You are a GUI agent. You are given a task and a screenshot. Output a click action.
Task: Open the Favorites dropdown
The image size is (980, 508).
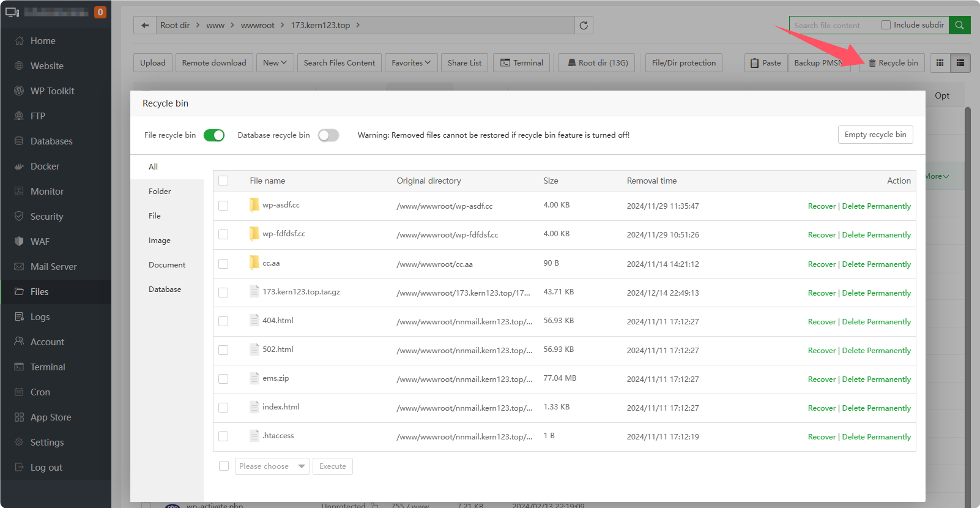tap(411, 63)
